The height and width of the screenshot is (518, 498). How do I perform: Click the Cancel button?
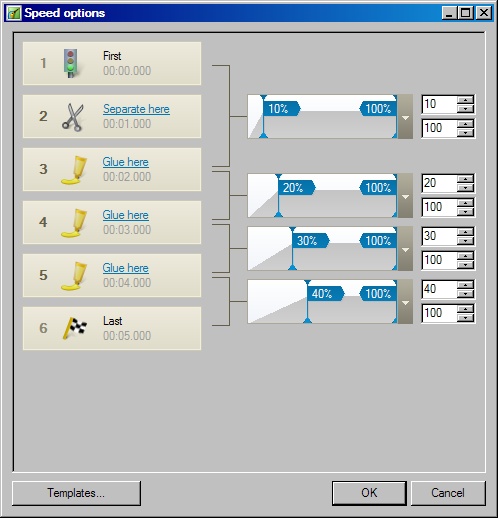click(448, 493)
